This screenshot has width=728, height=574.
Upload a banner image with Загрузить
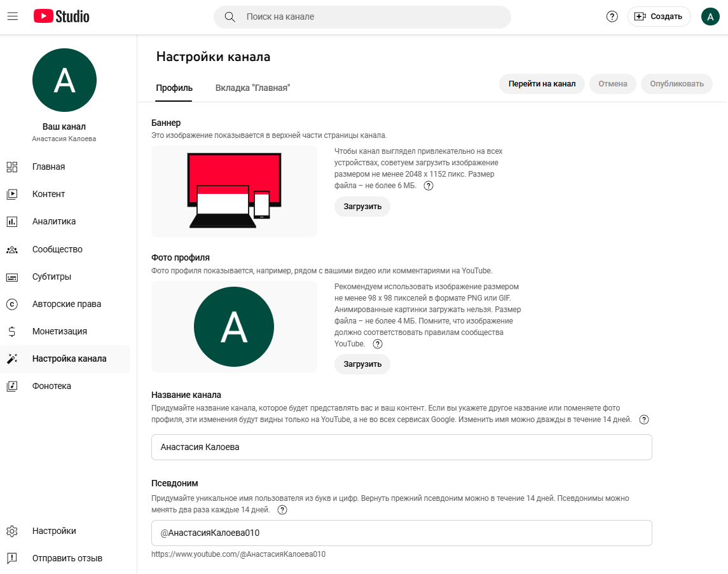click(x=362, y=207)
